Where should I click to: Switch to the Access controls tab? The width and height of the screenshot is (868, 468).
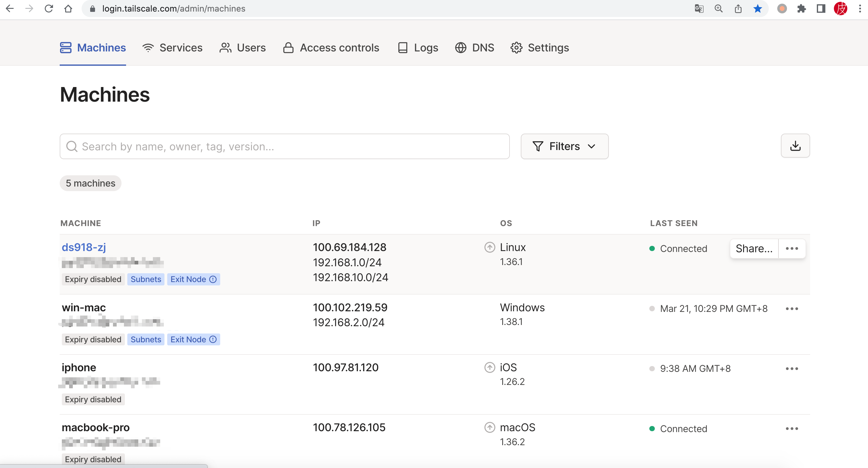click(331, 48)
